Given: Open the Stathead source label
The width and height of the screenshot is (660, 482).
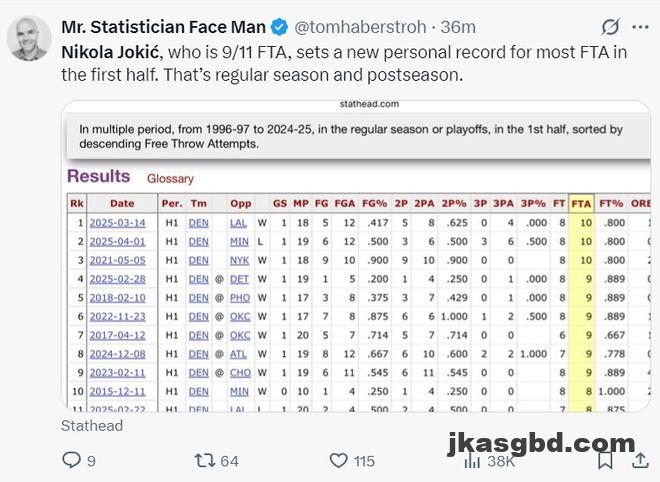Looking at the screenshot, I should [x=92, y=426].
